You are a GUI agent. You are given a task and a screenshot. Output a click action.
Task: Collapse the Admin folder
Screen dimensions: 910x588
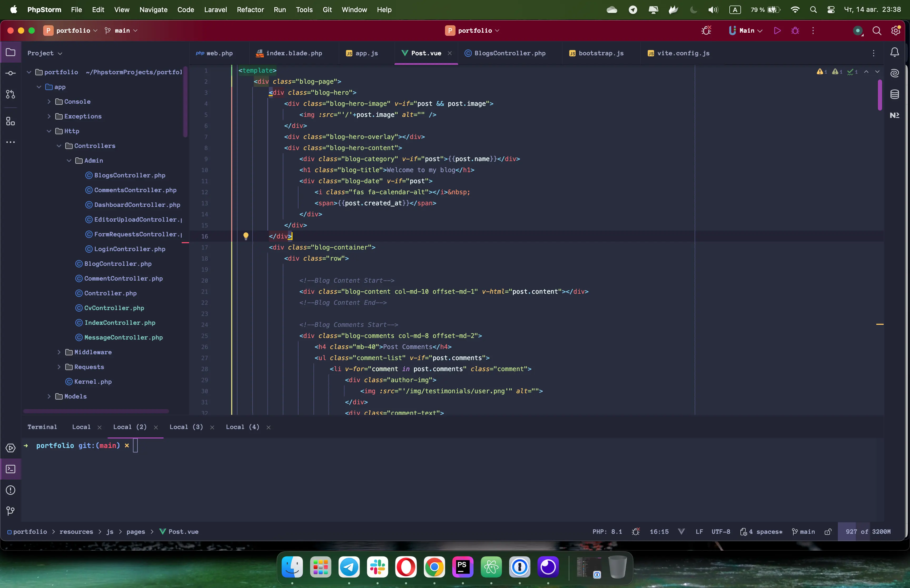point(69,161)
